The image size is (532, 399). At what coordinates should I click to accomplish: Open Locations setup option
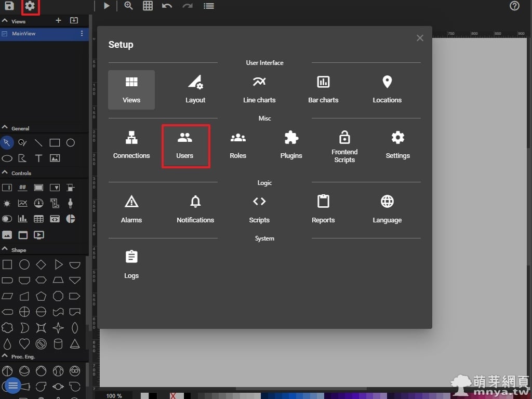point(387,90)
